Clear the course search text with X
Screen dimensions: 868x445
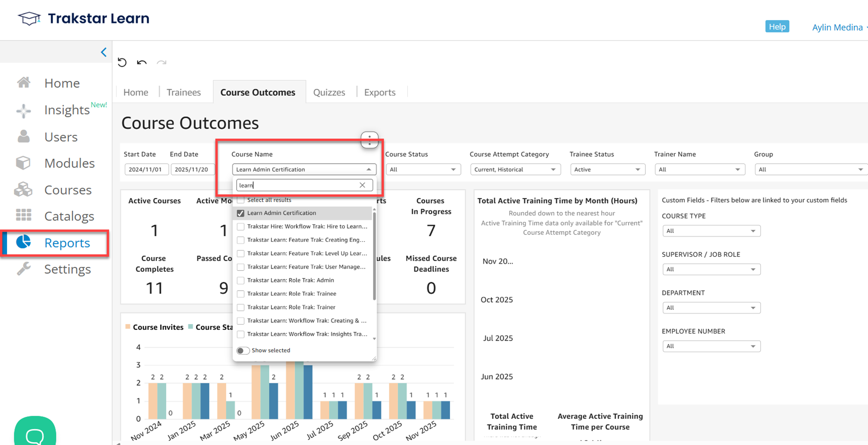(x=362, y=185)
